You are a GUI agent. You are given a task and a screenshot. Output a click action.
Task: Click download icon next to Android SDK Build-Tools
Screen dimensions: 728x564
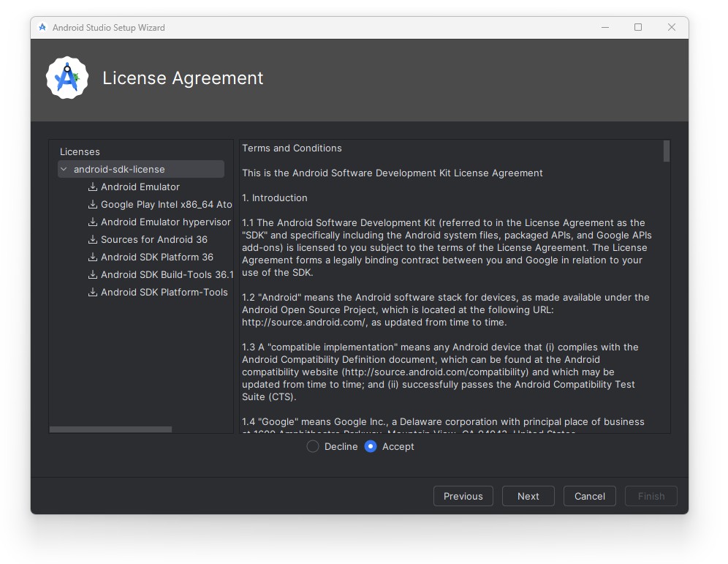93,274
